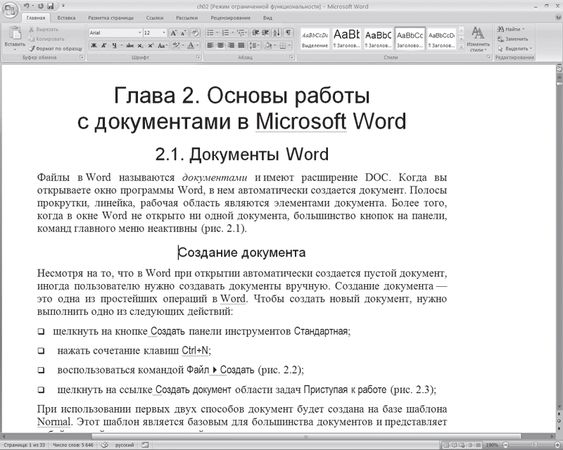The height and width of the screenshot is (450, 563).
Task: Click the numbered list icon
Action: click(225, 33)
